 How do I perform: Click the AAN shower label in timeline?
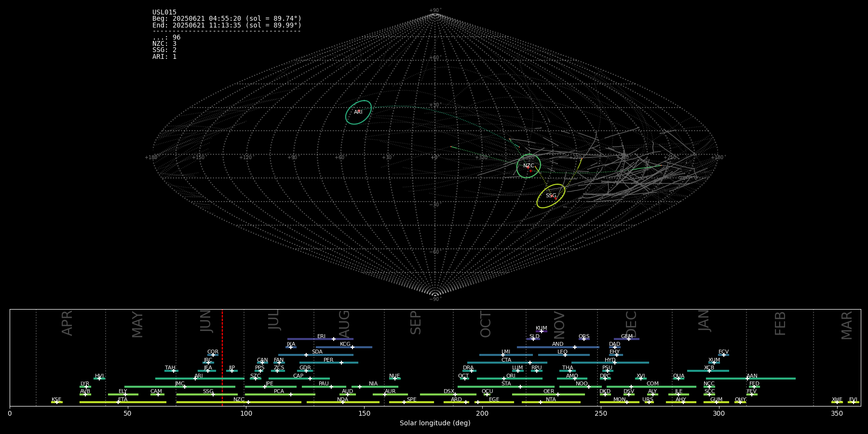click(752, 376)
